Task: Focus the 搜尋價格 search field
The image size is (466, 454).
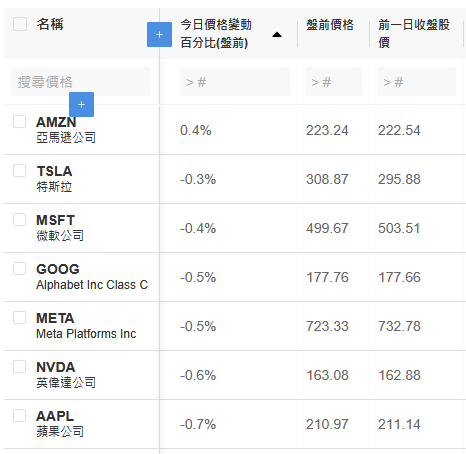Action: [81, 82]
